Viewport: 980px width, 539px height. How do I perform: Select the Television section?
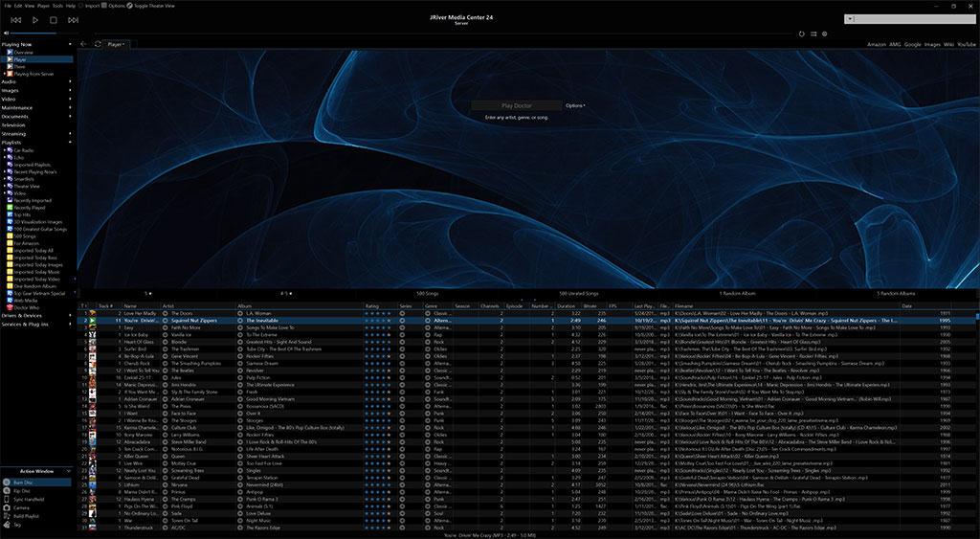click(x=13, y=125)
